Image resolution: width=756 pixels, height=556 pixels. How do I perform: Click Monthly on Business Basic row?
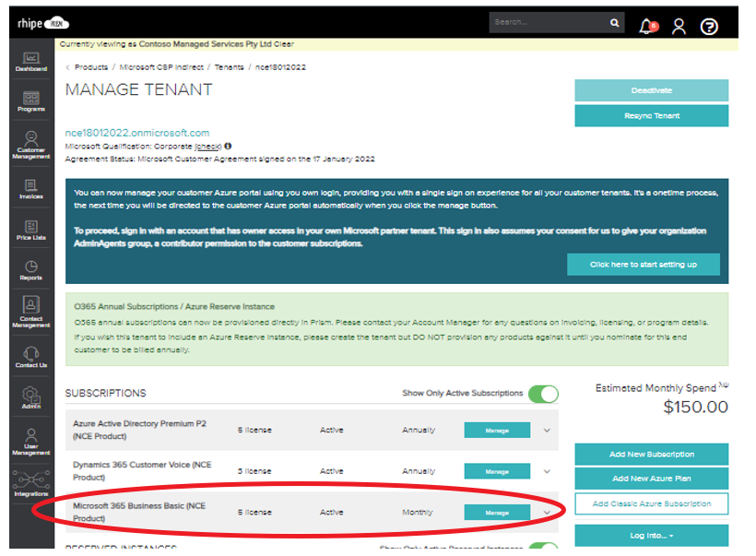(418, 512)
